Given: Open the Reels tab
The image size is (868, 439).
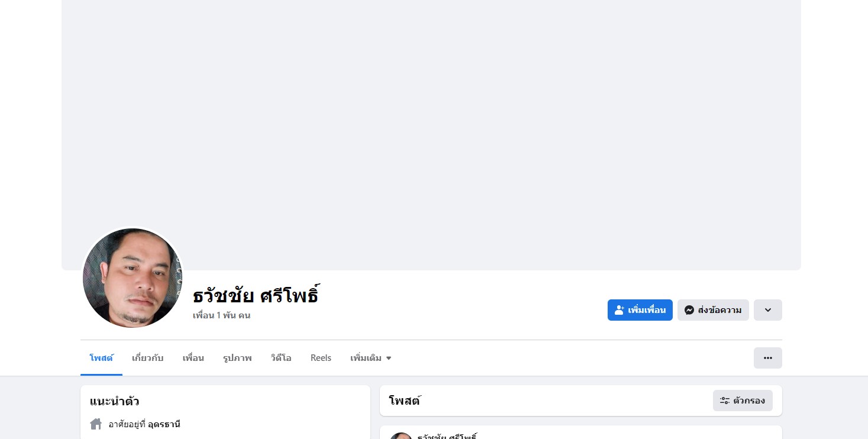Looking at the screenshot, I should pyautogui.click(x=321, y=358).
